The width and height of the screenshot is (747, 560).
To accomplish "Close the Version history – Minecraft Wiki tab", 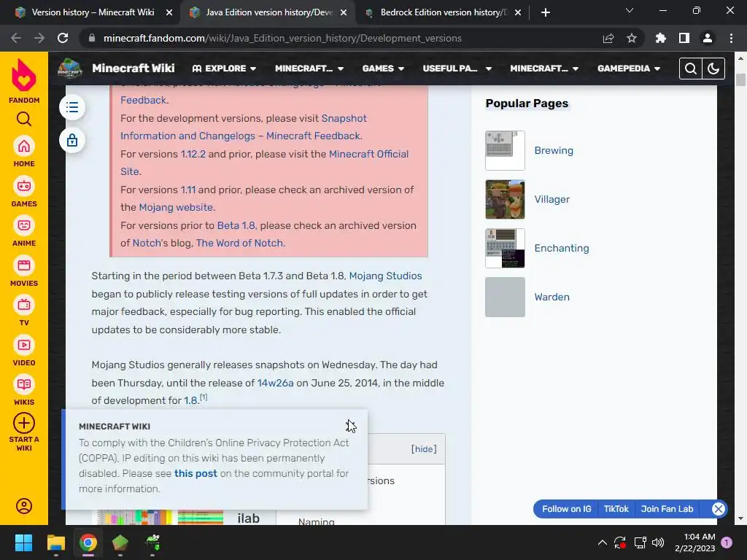I will click(x=169, y=12).
